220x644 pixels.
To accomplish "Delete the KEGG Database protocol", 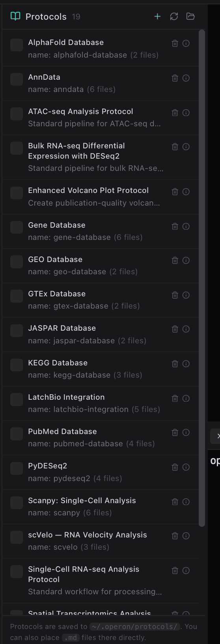I will (x=175, y=364).
